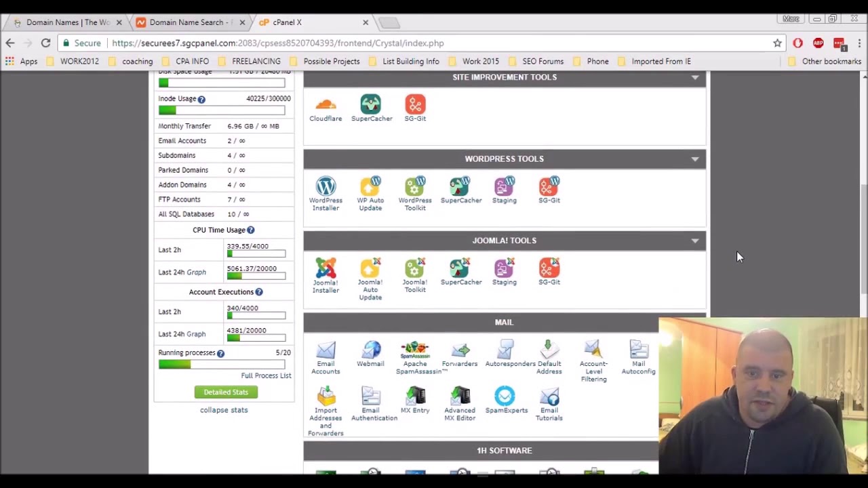Open SpamExperts
Viewport: 868px width, 488px height.
click(x=506, y=401)
